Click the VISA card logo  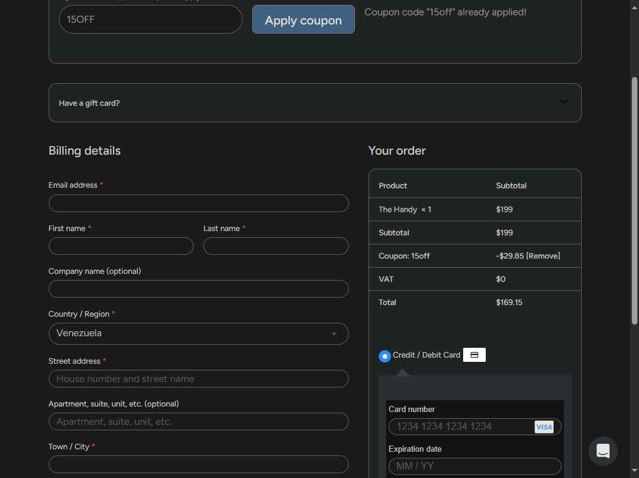pos(544,427)
